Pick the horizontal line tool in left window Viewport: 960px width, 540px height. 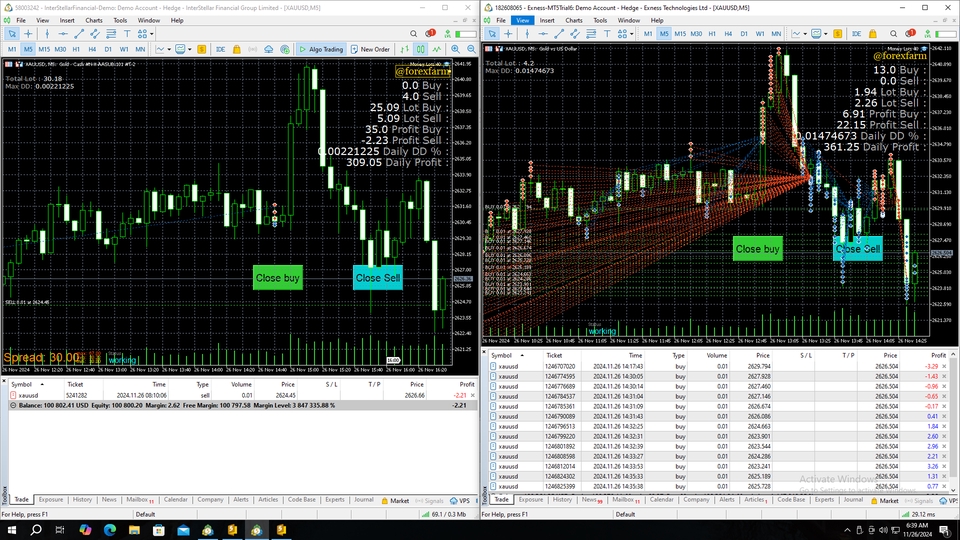click(x=63, y=34)
